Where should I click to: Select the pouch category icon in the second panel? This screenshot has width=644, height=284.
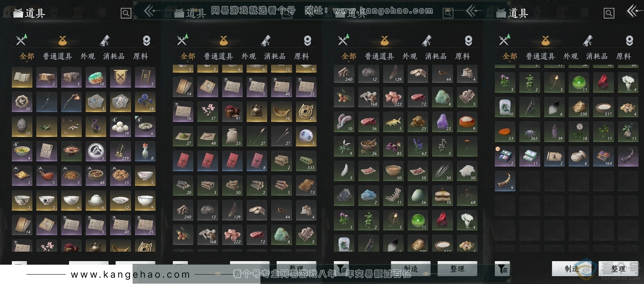pyautogui.click(x=224, y=40)
